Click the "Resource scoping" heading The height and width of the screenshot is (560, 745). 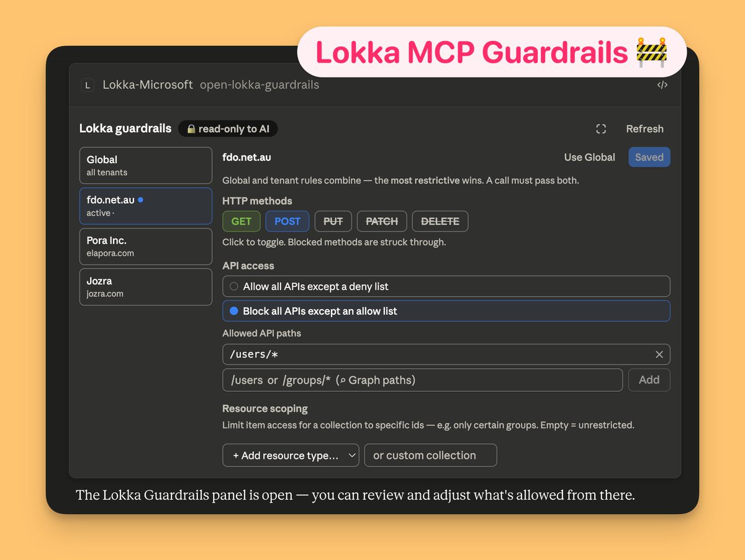tap(265, 409)
